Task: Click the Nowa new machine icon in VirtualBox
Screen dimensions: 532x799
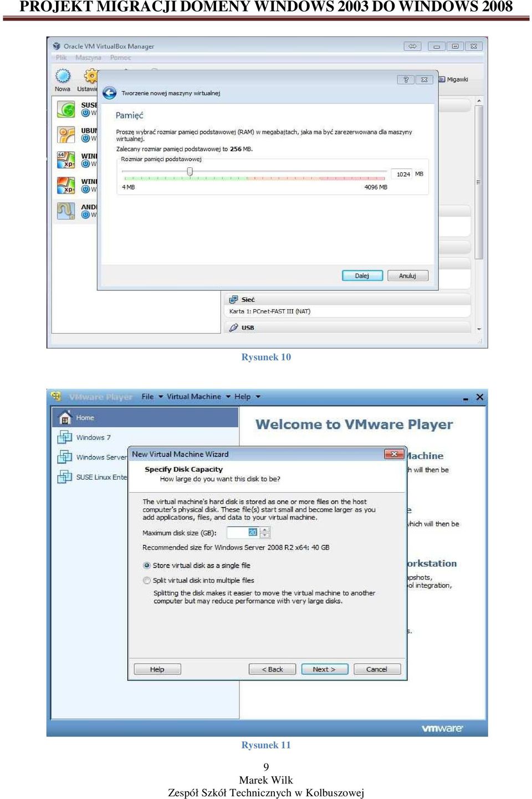Action: pyautogui.click(x=63, y=76)
